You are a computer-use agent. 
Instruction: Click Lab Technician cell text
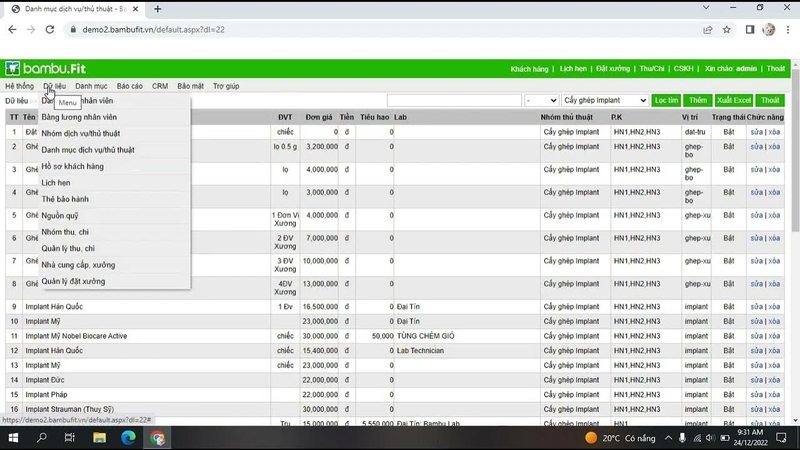tap(420, 351)
